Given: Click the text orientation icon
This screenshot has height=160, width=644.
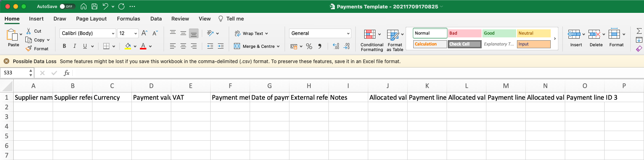Looking at the screenshot, I should (x=210, y=33).
